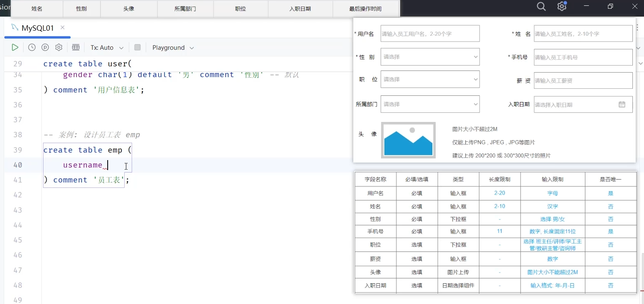The width and height of the screenshot is (644, 304).
Task: Click the calendar icon in 入职日期 field
Action: click(622, 105)
